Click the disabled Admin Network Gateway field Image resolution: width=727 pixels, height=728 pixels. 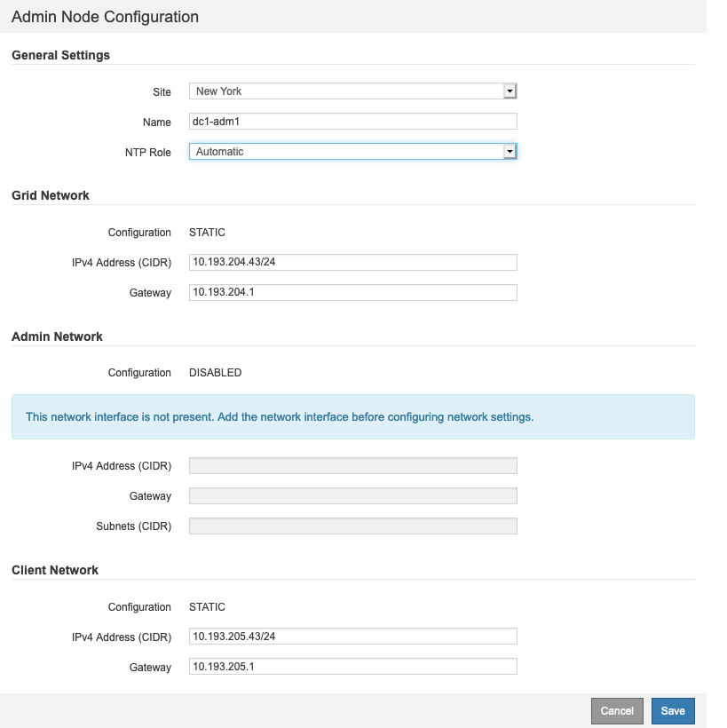point(352,495)
